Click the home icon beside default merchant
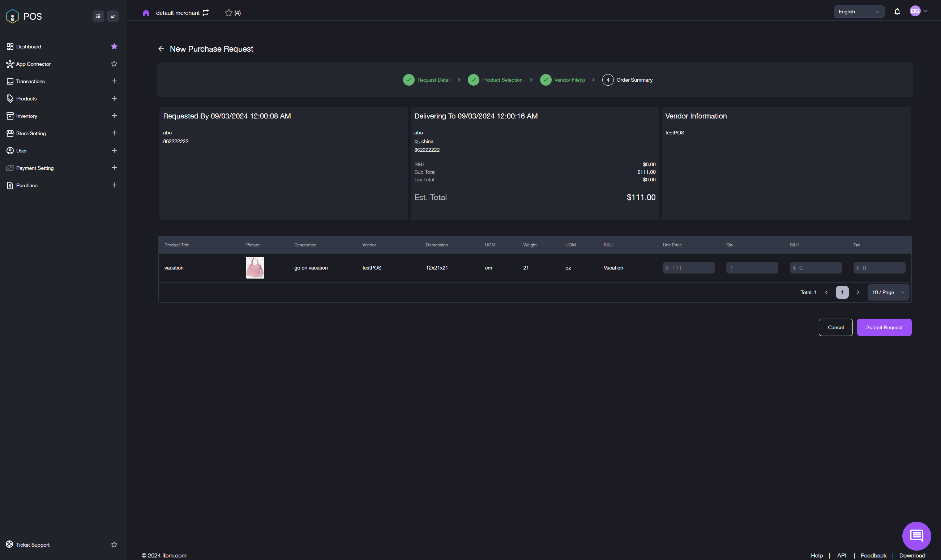 pos(146,13)
